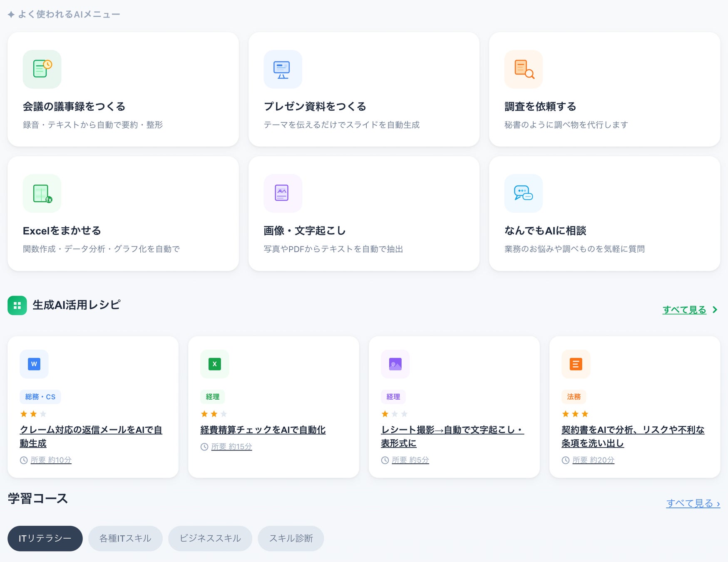Click the research document magnifier icon
728x562 pixels.
tap(524, 69)
